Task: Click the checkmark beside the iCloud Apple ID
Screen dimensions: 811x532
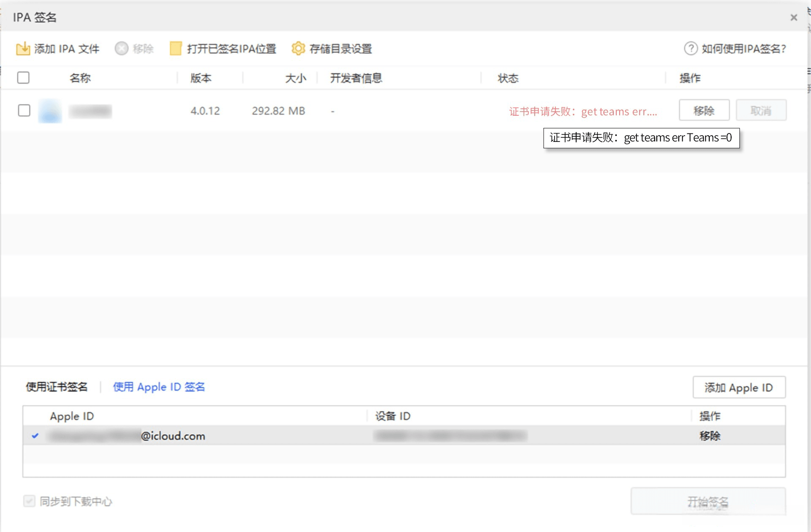Action: 35,436
